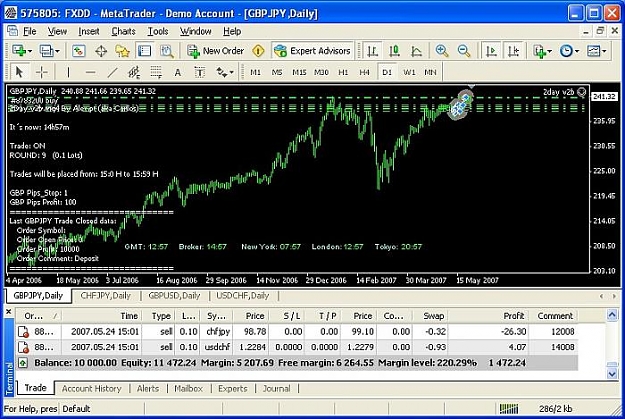Viewport: 625px width, 419px height.
Task: Select the Fibonacci Retracement tool
Action: coord(156,72)
